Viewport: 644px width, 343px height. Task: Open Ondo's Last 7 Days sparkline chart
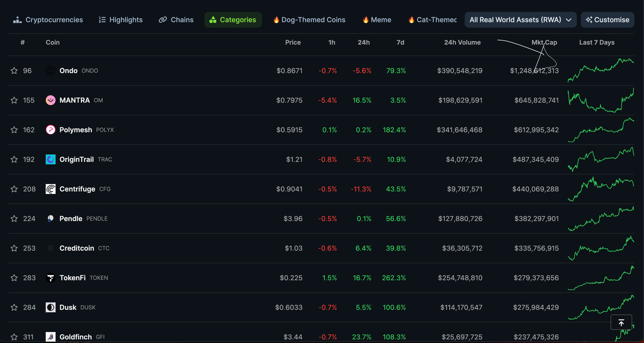601,71
